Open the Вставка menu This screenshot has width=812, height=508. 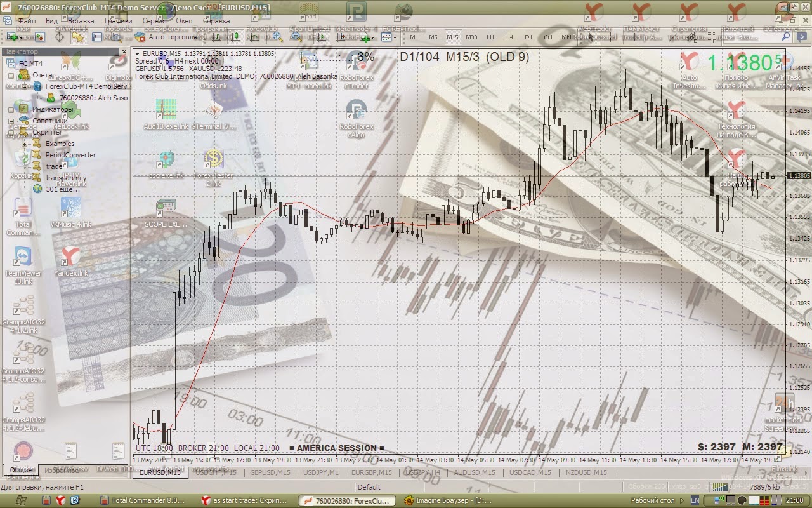coord(81,20)
